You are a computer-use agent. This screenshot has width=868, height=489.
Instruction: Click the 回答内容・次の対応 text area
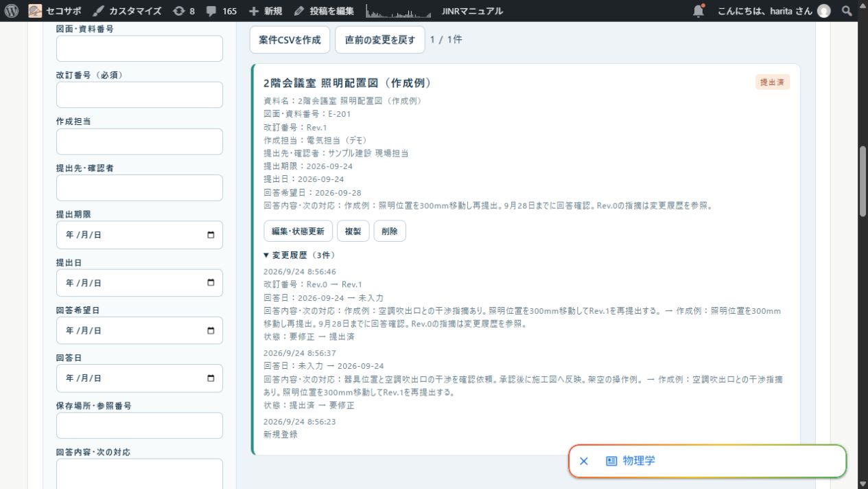coord(139,474)
